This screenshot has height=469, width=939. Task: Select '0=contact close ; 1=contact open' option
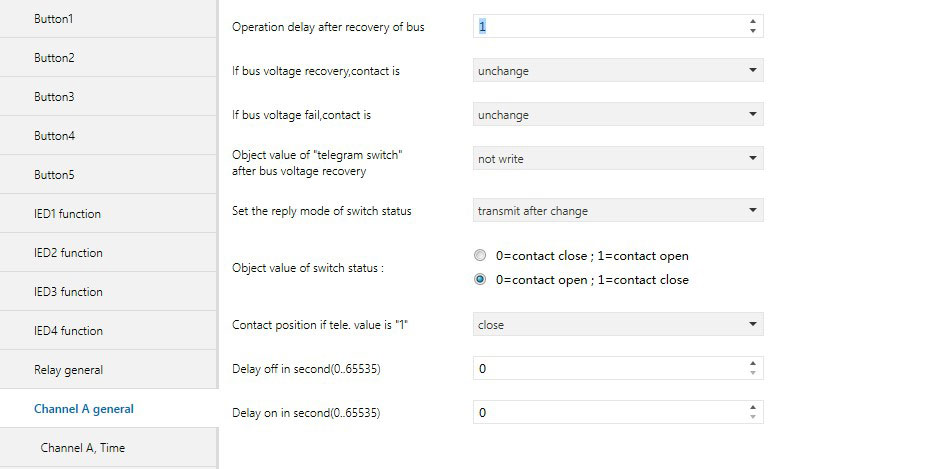481,256
